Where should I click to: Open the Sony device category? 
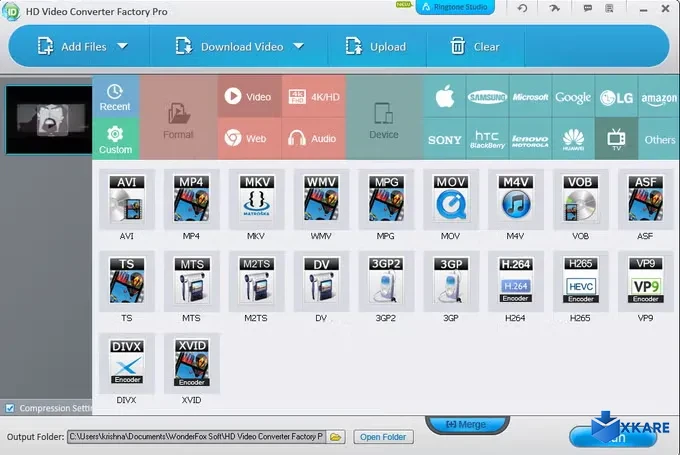[x=445, y=139]
